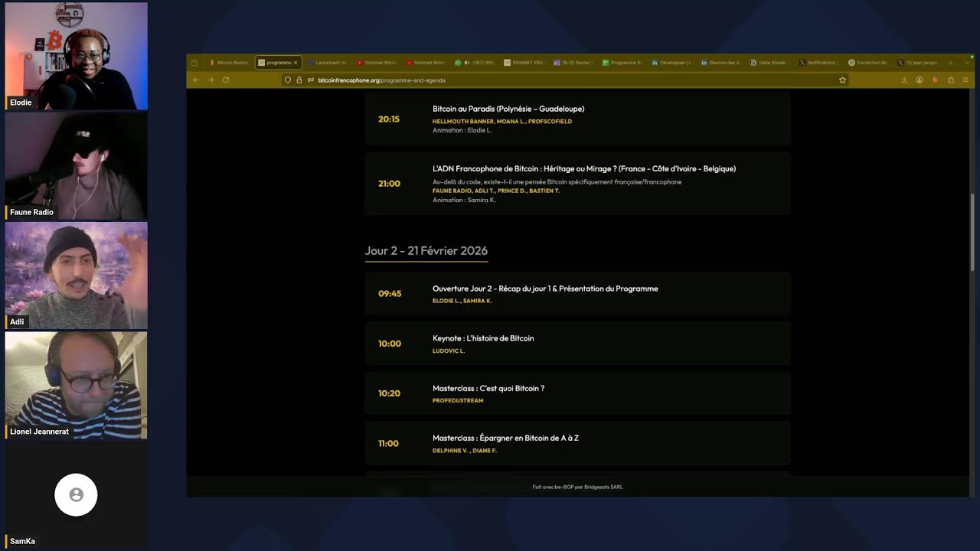Click the 10:00 time label
This screenshot has height=551, width=980.
(390, 344)
